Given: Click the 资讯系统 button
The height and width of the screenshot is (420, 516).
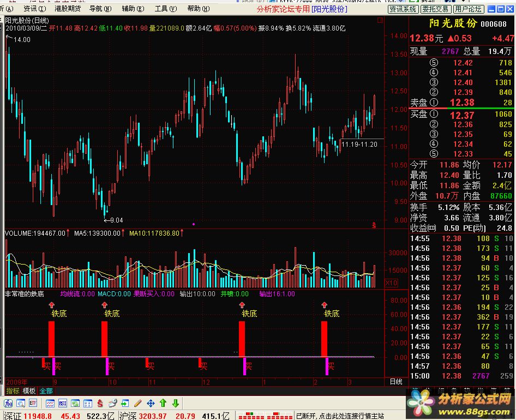Looking at the screenshot, I should [x=403, y=9].
